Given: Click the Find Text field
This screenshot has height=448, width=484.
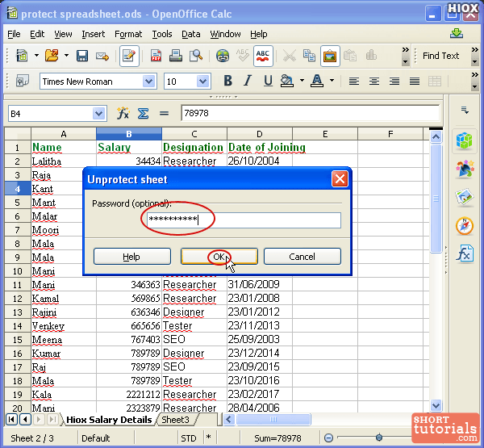Looking at the screenshot, I should (x=440, y=56).
